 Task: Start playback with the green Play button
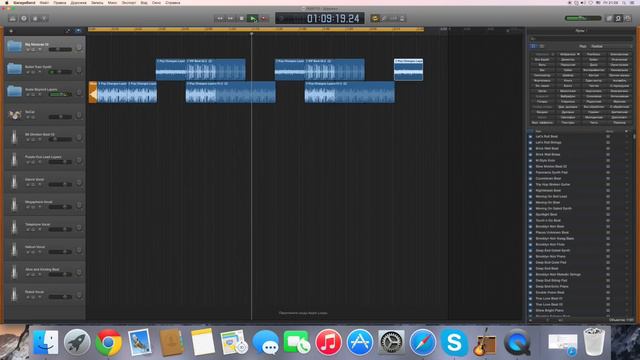coord(253,18)
